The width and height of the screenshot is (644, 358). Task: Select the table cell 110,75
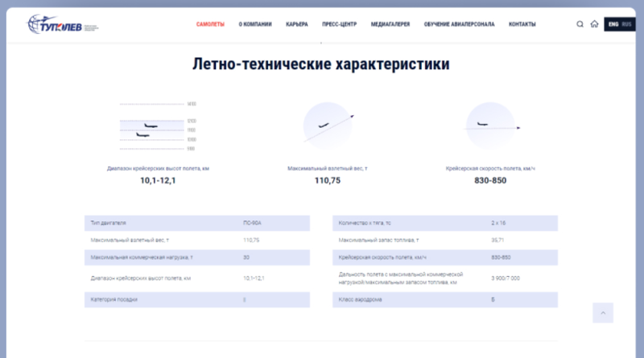[251, 241]
